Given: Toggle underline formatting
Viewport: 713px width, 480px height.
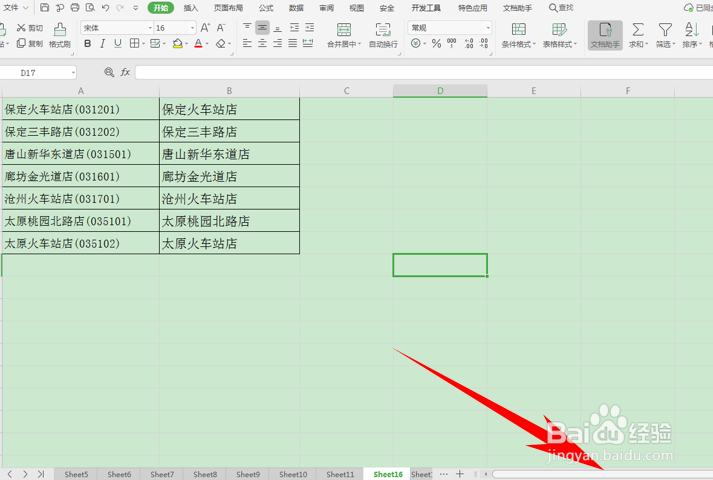Looking at the screenshot, I should [118, 43].
